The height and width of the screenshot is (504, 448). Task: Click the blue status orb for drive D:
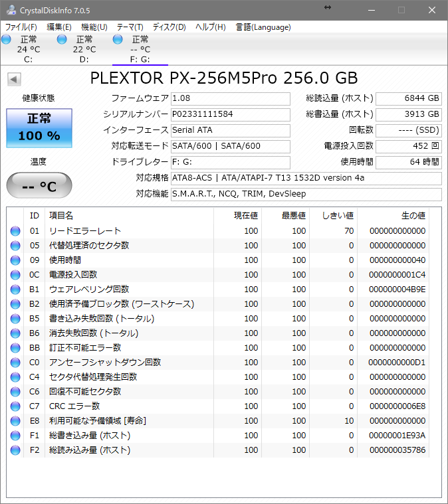pos(62,40)
